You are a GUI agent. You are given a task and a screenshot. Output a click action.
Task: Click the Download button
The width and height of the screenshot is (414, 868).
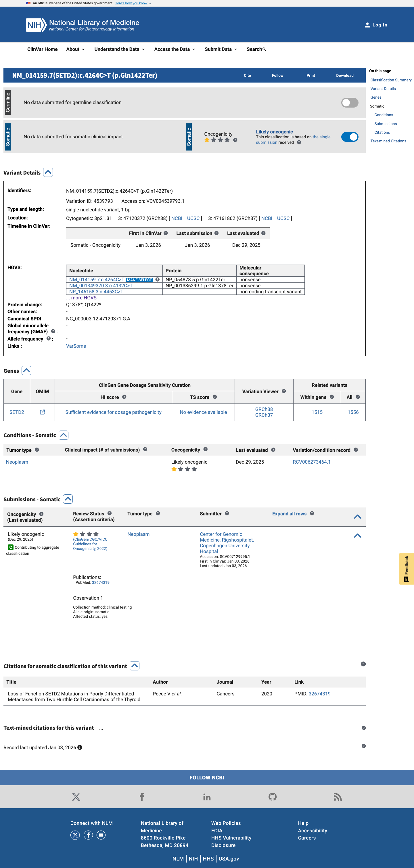click(345, 75)
